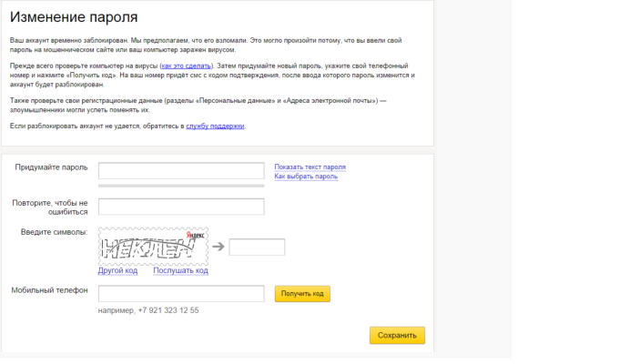Click the 'Мобильный телефон' label text

coord(50,290)
